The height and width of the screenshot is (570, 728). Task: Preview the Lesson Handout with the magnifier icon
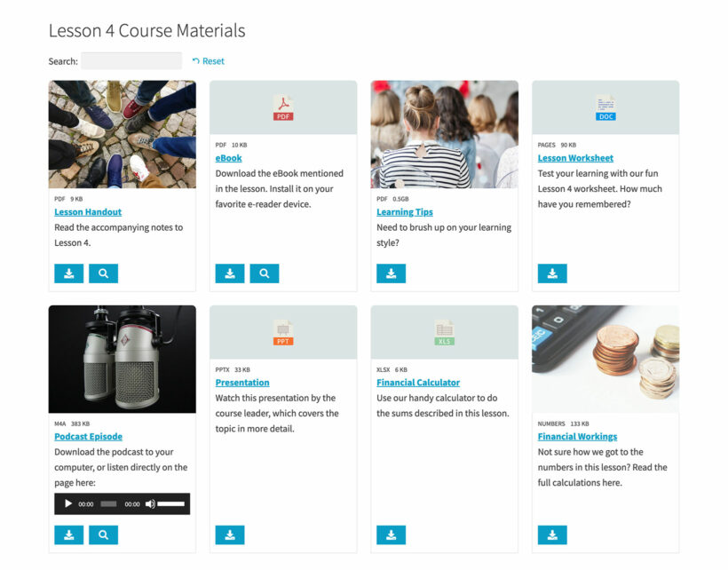click(x=103, y=273)
